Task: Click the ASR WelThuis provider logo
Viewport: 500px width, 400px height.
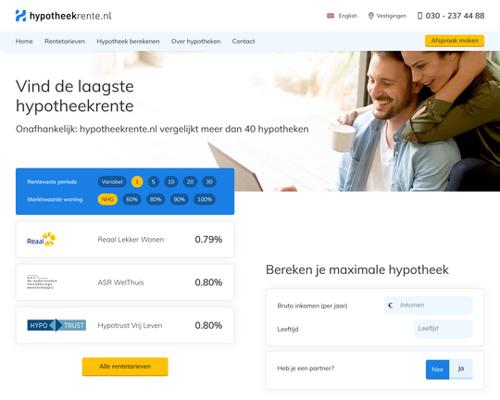Action: [42, 282]
